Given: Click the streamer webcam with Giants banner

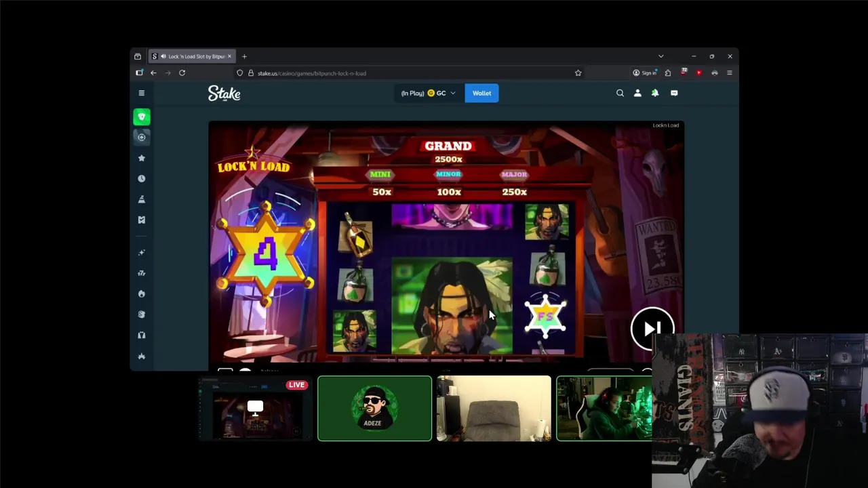Looking at the screenshot, I should pos(759,411).
